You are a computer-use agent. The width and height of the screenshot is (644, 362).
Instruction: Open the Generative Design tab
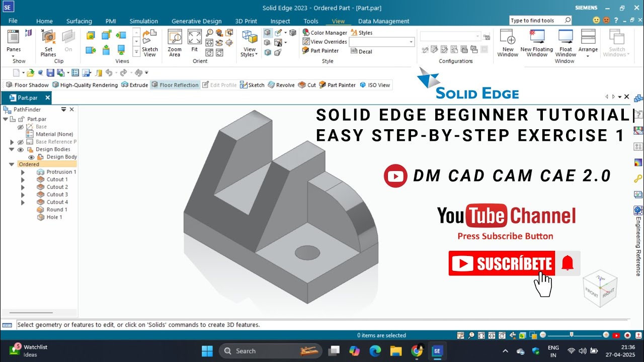[x=196, y=21]
